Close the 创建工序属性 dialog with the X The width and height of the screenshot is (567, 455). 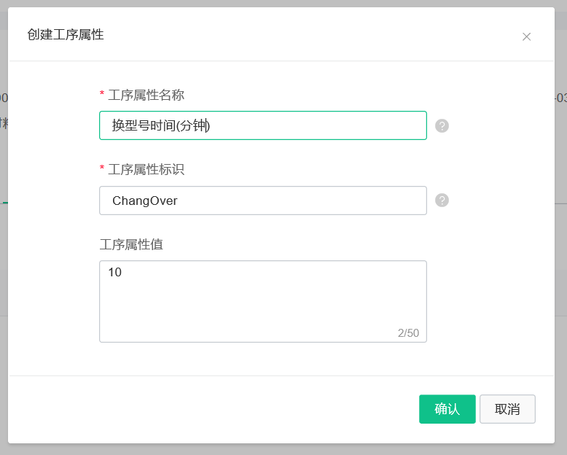coord(526,37)
